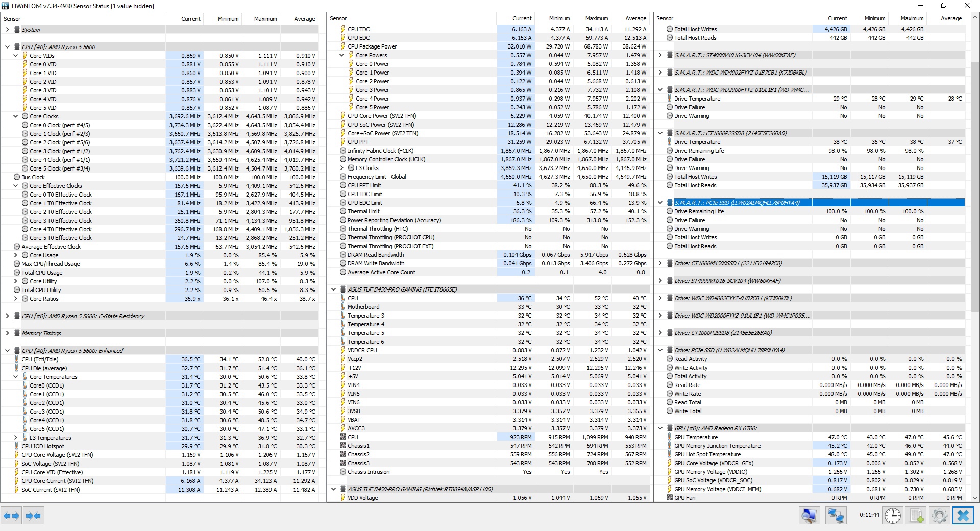The height and width of the screenshot is (531, 980).
Task: Expand the Core Utility node
Action: click(15, 281)
